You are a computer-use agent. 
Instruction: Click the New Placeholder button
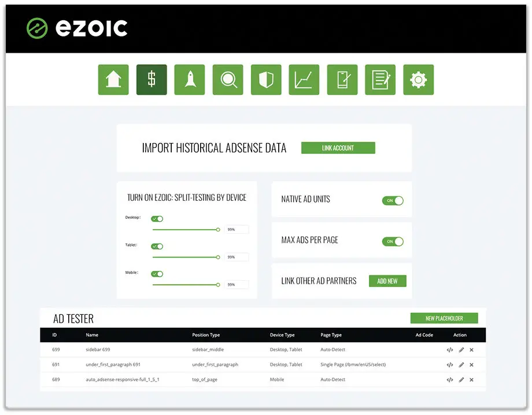pyautogui.click(x=444, y=318)
